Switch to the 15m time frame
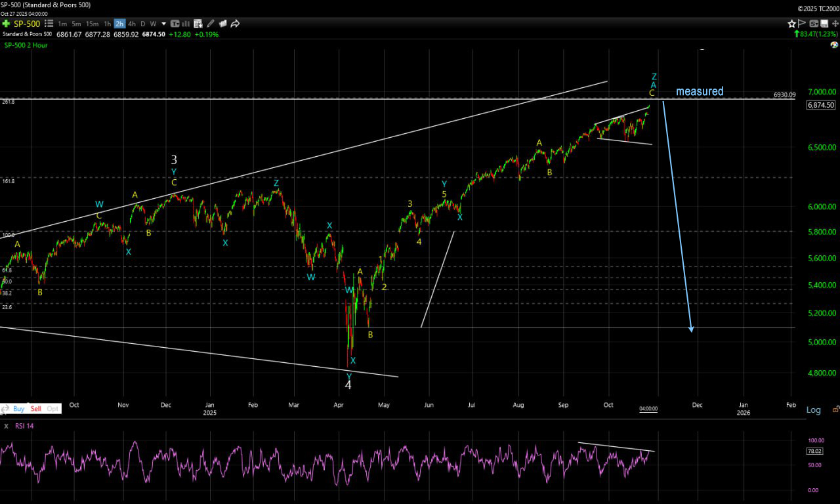 point(92,24)
